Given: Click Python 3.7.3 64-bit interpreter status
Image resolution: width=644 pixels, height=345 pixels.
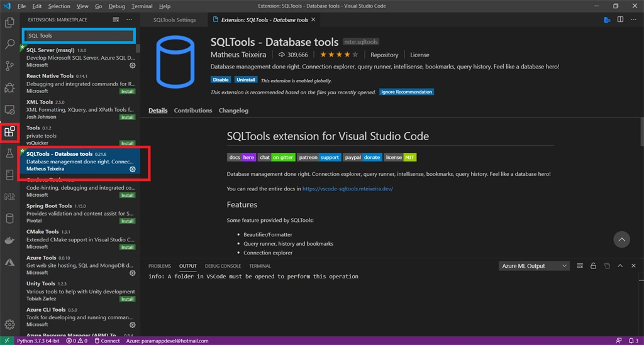Looking at the screenshot, I should click(x=38, y=341).
